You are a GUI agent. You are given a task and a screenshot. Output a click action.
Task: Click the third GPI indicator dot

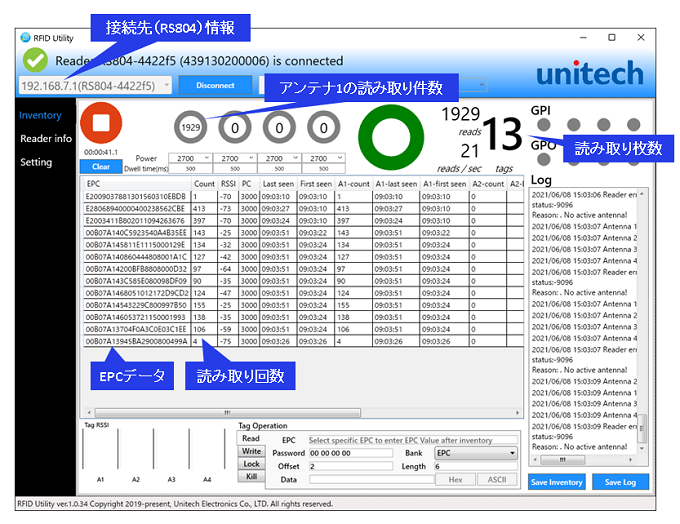pos(603,125)
